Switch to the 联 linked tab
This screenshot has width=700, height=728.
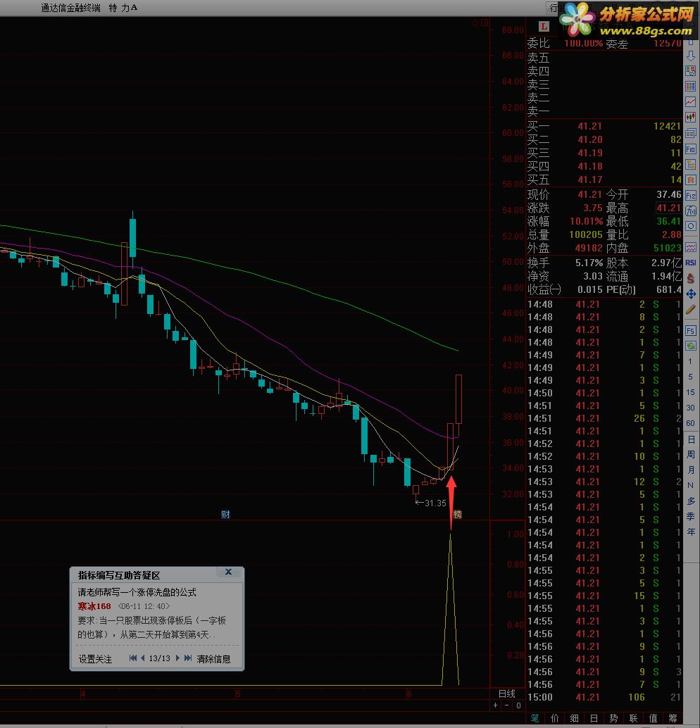633,718
